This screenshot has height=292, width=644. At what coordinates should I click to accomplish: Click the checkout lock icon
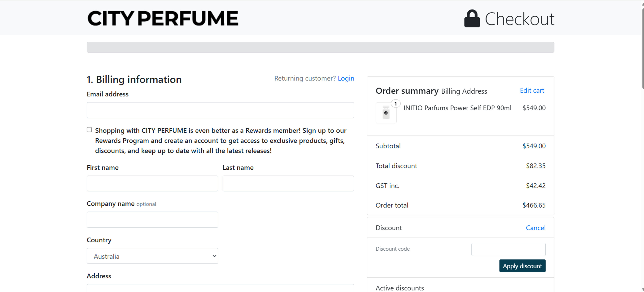[472, 18]
